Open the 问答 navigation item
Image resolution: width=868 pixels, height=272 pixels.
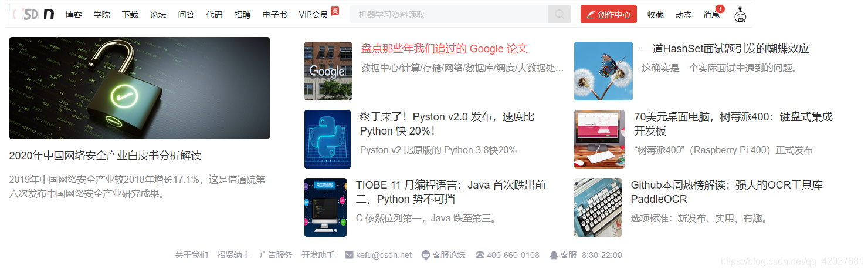coord(187,15)
